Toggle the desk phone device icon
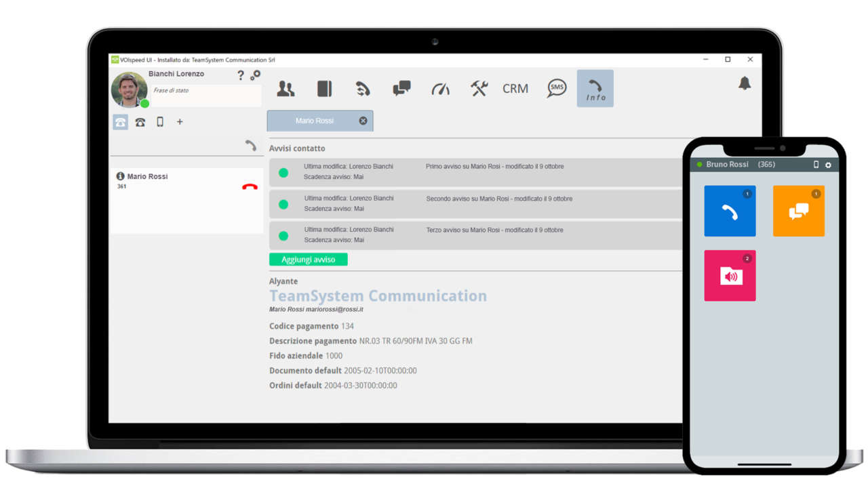 coord(140,122)
